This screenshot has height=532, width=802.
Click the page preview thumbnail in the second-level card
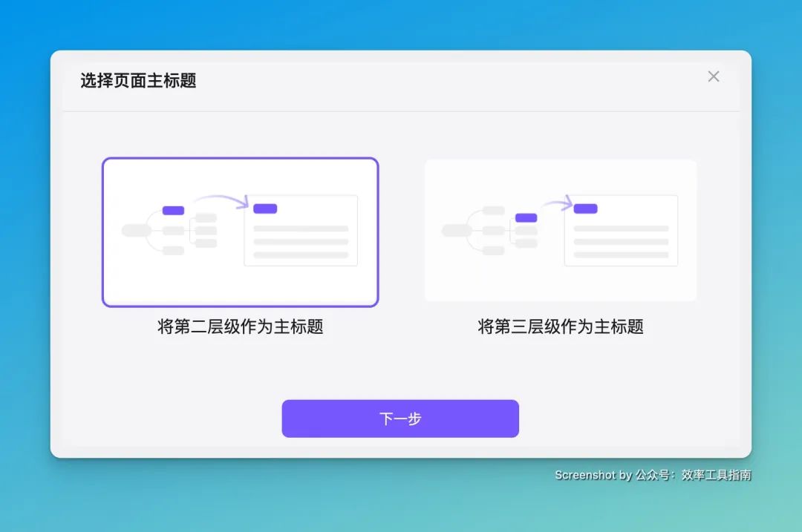coord(301,231)
